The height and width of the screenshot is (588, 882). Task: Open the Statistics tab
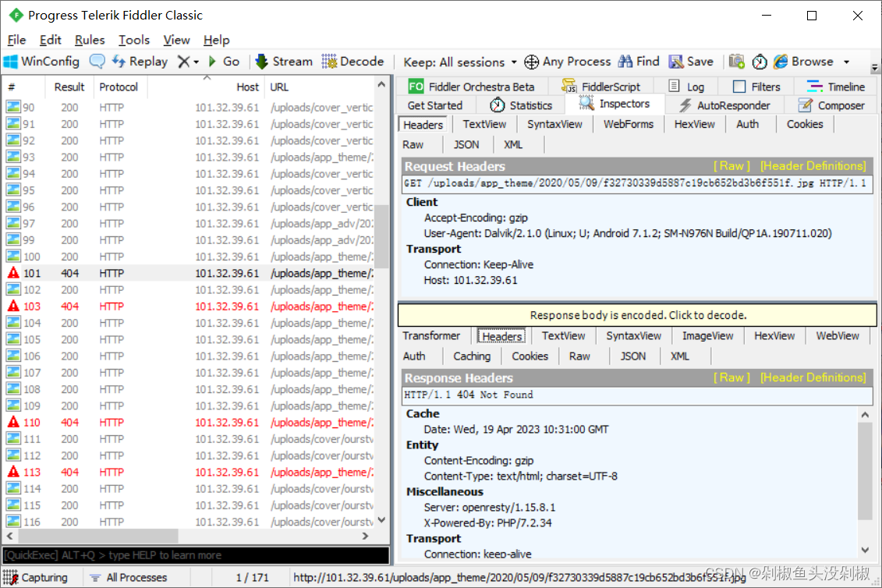(x=521, y=105)
